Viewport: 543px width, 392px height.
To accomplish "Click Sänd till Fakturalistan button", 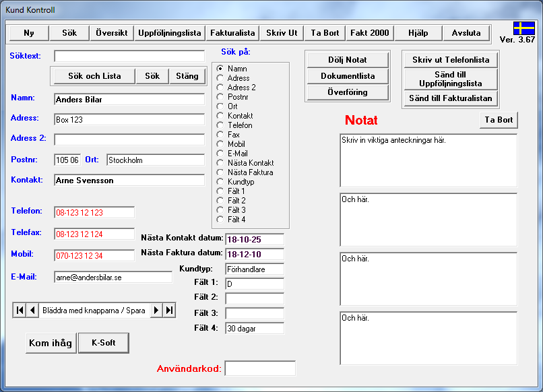I will click(x=451, y=98).
